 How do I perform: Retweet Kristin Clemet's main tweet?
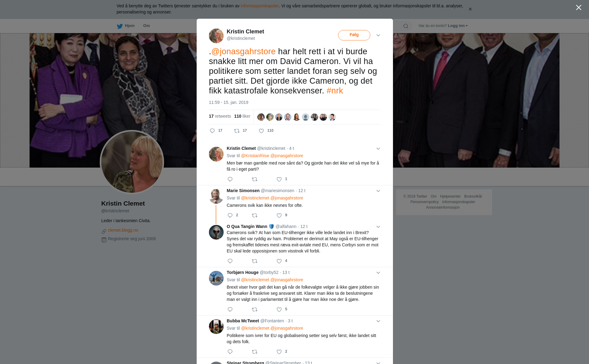(x=237, y=131)
